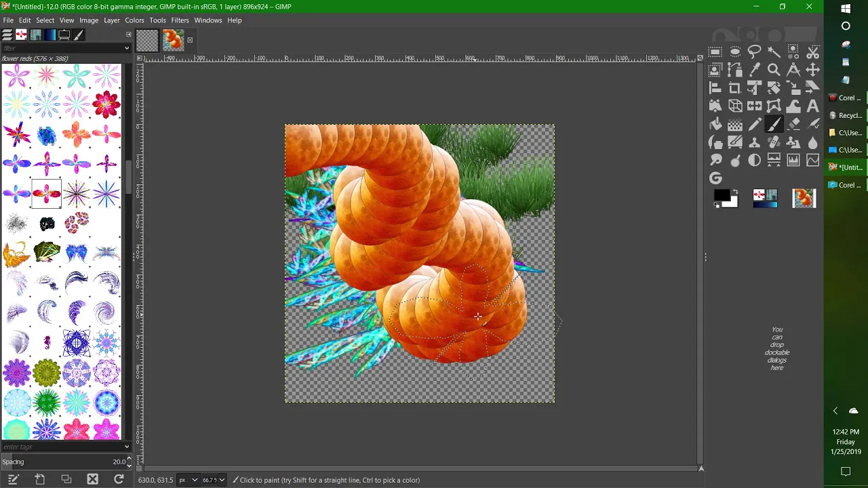The width and height of the screenshot is (868, 488).
Task: Open the Recycle Bin taskbar item
Action: click(846, 115)
